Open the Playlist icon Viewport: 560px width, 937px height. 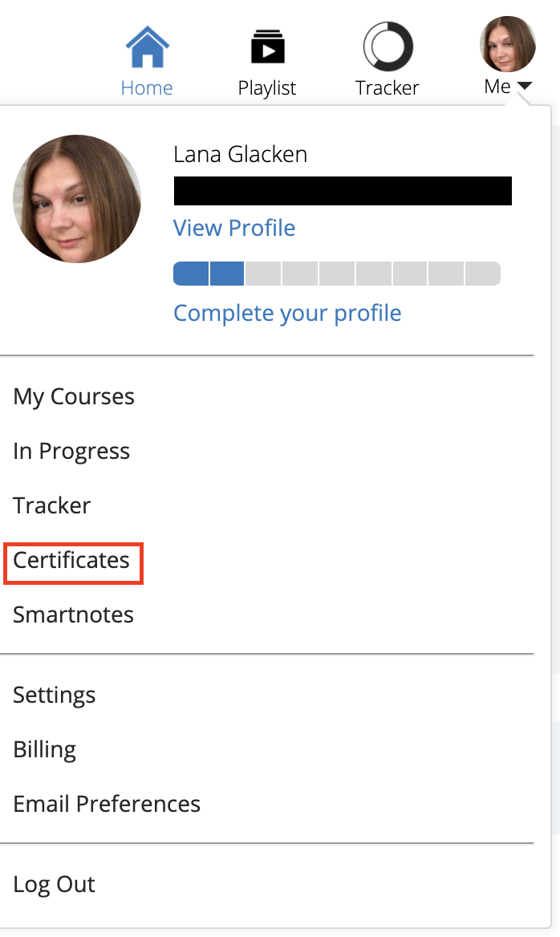[x=267, y=48]
